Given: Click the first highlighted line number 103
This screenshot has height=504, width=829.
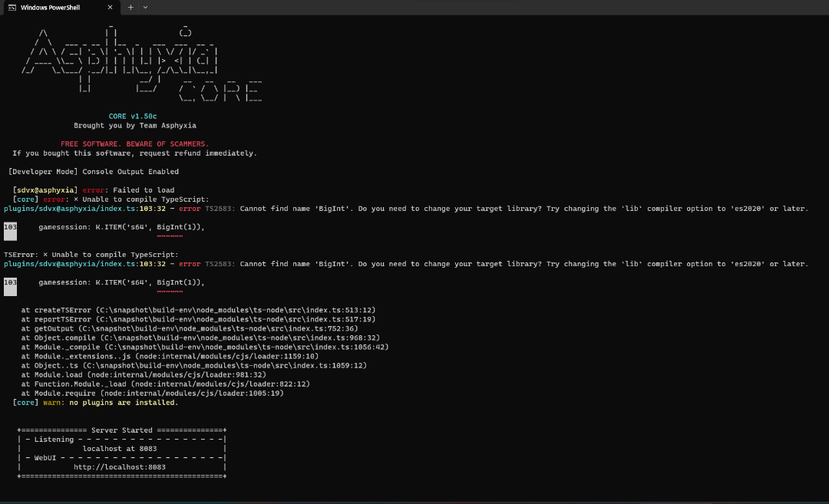Looking at the screenshot, I should click(x=10, y=227).
